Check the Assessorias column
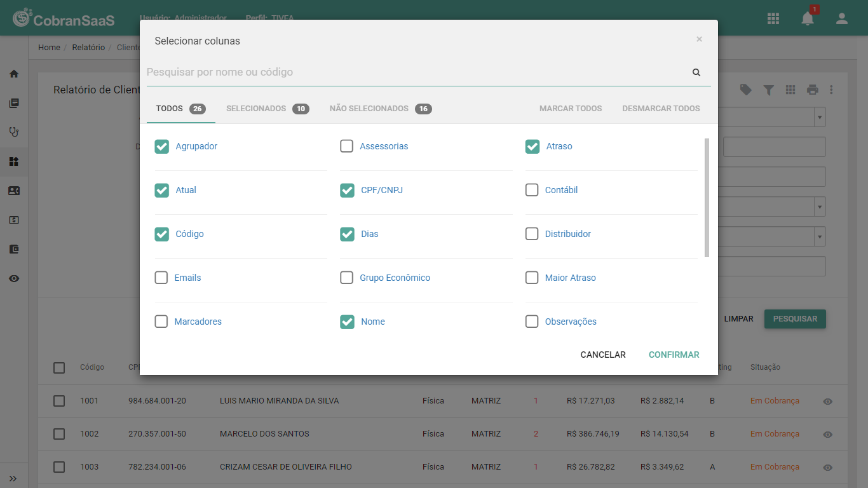Screen dimensions: 868x488 (x=346, y=146)
